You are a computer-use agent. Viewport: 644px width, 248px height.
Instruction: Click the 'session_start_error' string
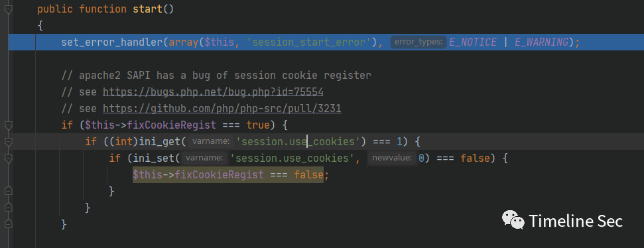[x=309, y=42]
